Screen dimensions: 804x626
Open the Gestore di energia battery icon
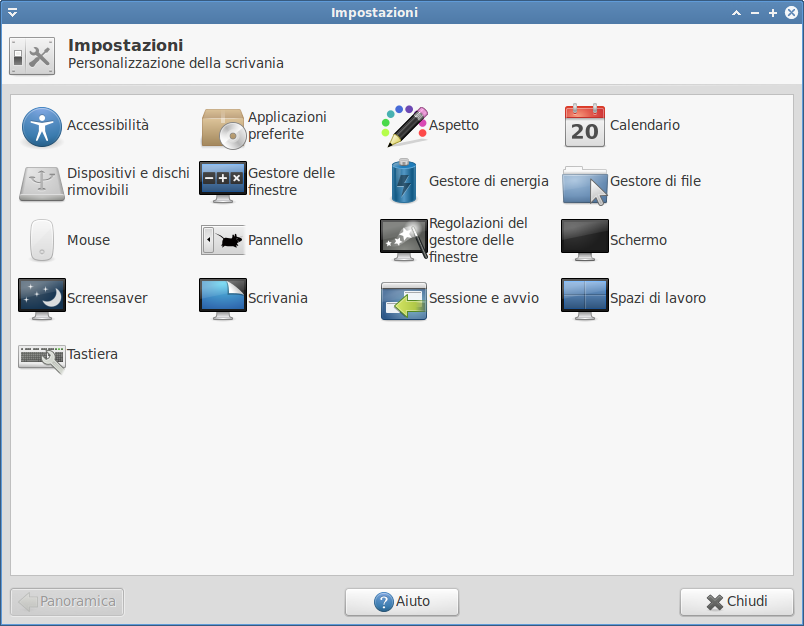[x=404, y=181]
